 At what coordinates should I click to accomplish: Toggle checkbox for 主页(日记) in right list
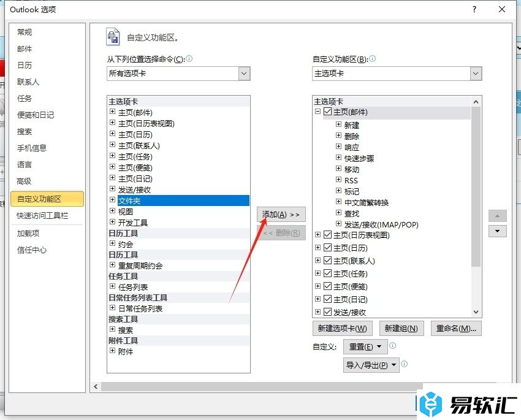(328, 299)
